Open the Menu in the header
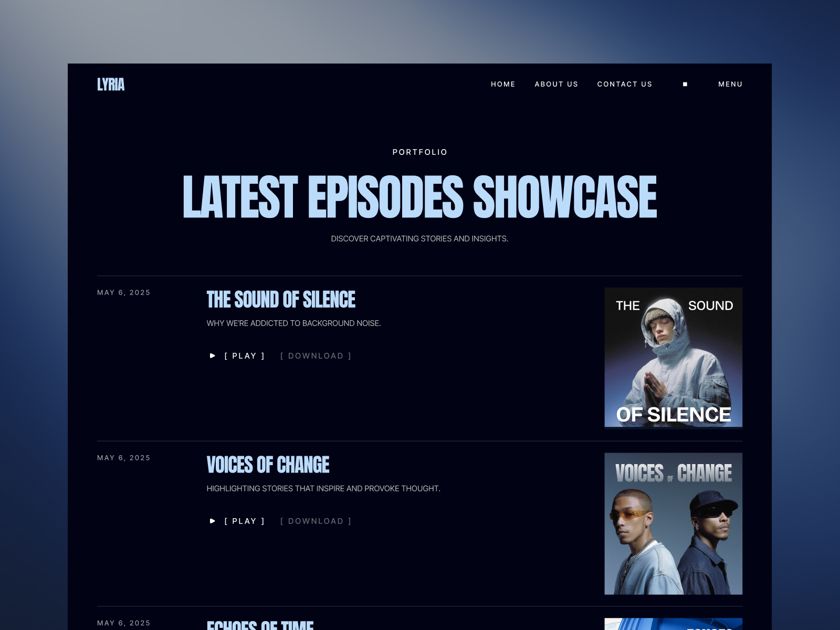840x630 pixels. (x=730, y=84)
